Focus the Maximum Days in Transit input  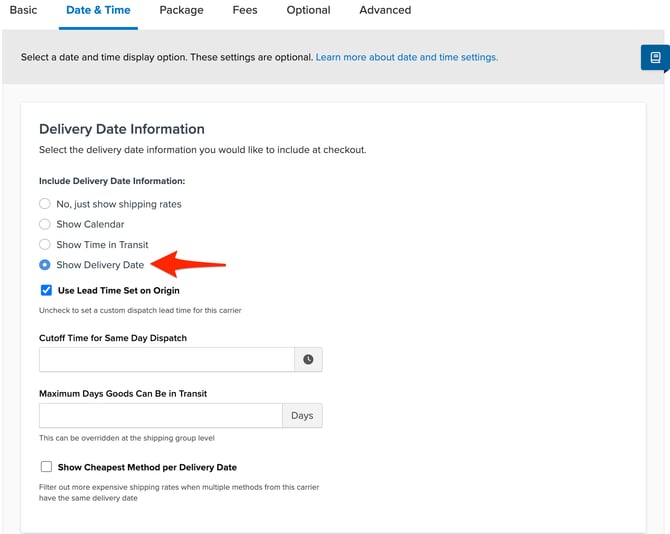[x=161, y=416]
